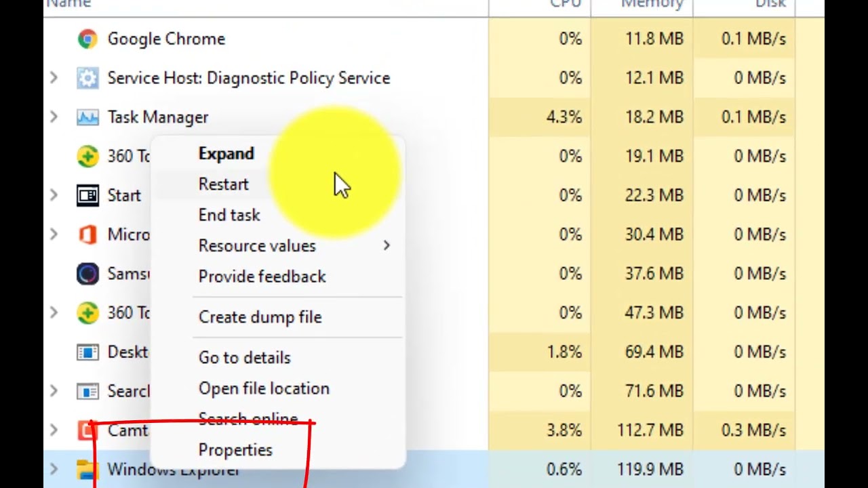Click the 4.3% CPU value

click(x=564, y=117)
